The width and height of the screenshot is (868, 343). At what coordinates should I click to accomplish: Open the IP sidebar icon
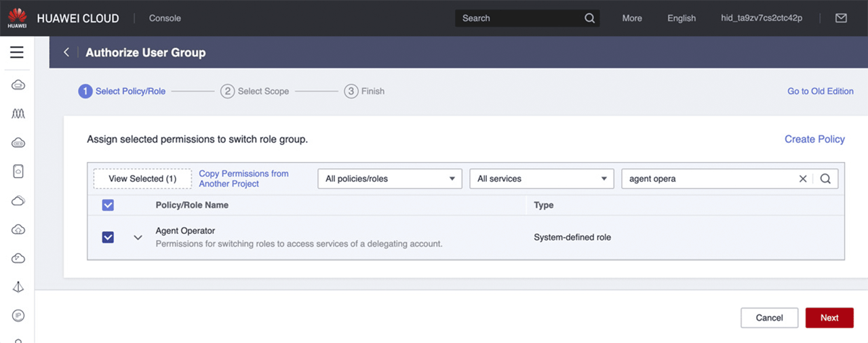[18, 316]
